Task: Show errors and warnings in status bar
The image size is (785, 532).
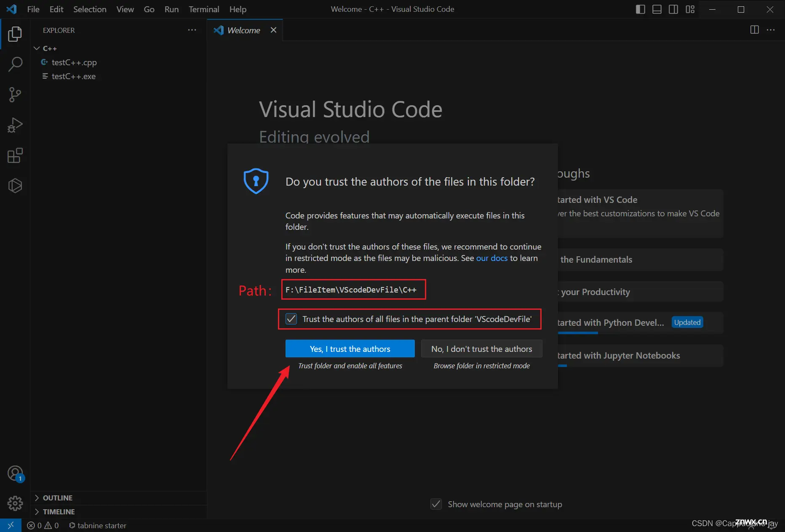Action: [x=43, y=525]
